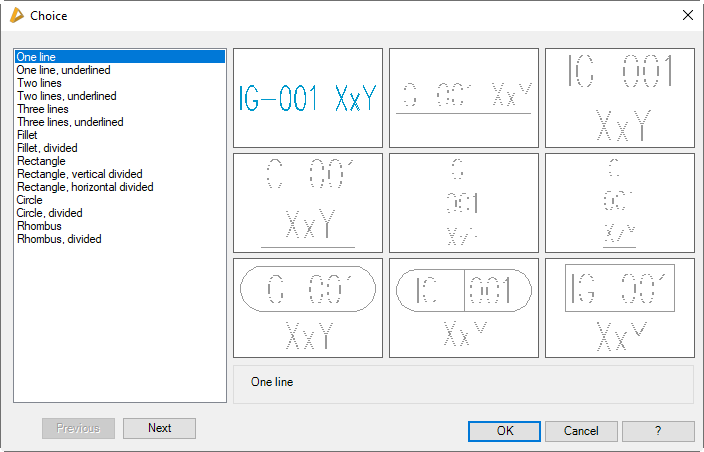Choose 'Two lines' list entry
The image size is (704, 452).
click(40, 83)
